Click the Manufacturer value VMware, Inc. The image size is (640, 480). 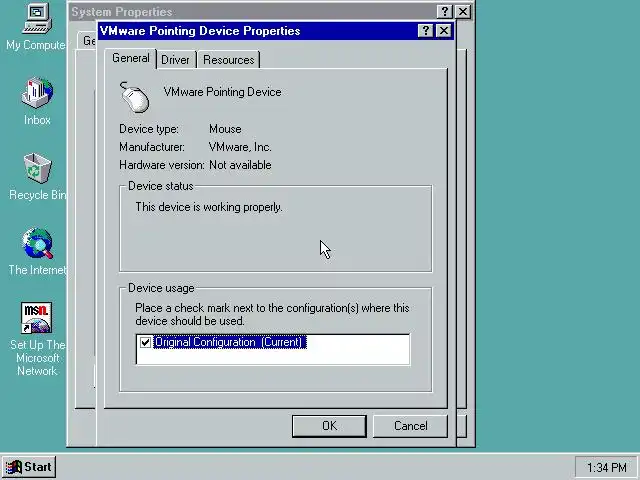click(240, 147)
